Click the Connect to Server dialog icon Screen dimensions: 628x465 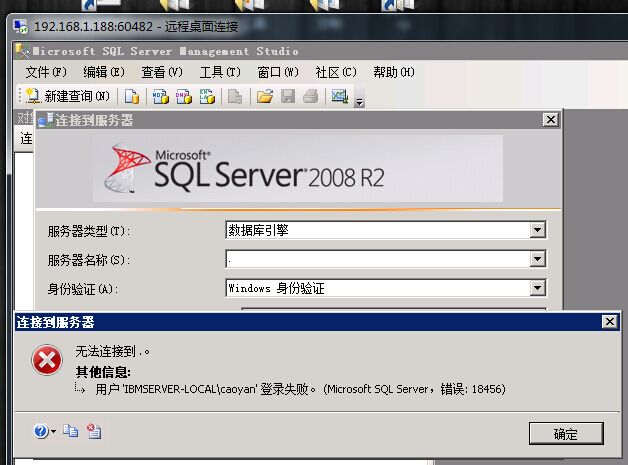pos(45,120)
